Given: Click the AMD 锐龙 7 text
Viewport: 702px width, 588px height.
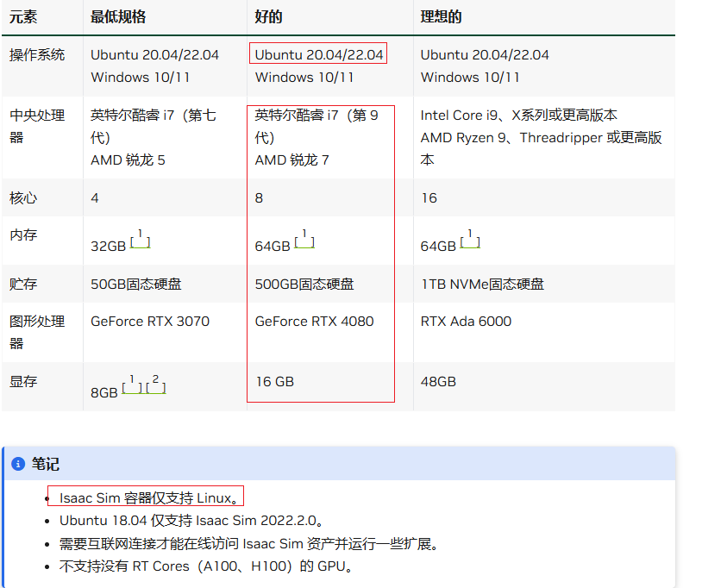Looking at the screenshot, I should pos(291,160).
